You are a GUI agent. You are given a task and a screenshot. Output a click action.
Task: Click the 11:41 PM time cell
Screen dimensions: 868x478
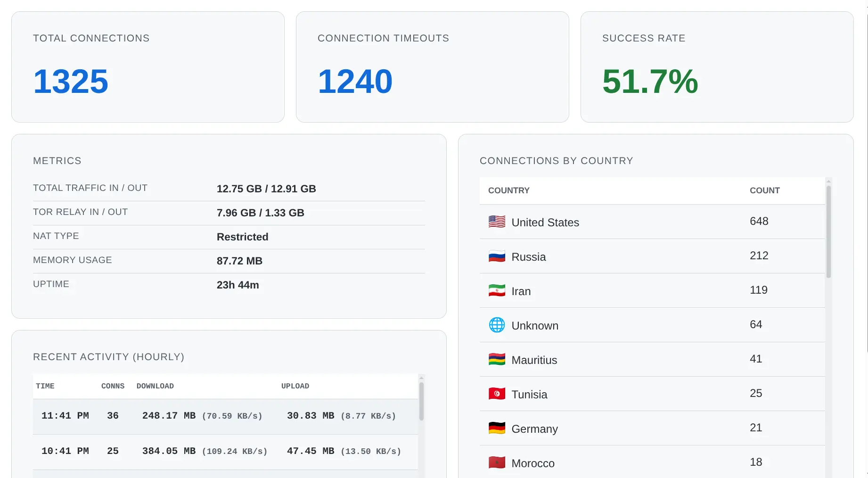coord(65,416)
